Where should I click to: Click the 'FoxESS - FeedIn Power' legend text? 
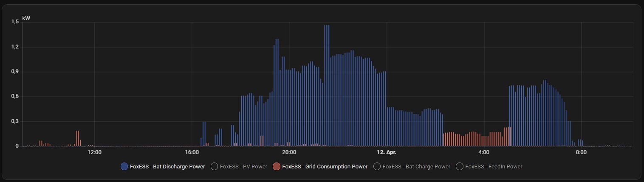pos(494,167)
